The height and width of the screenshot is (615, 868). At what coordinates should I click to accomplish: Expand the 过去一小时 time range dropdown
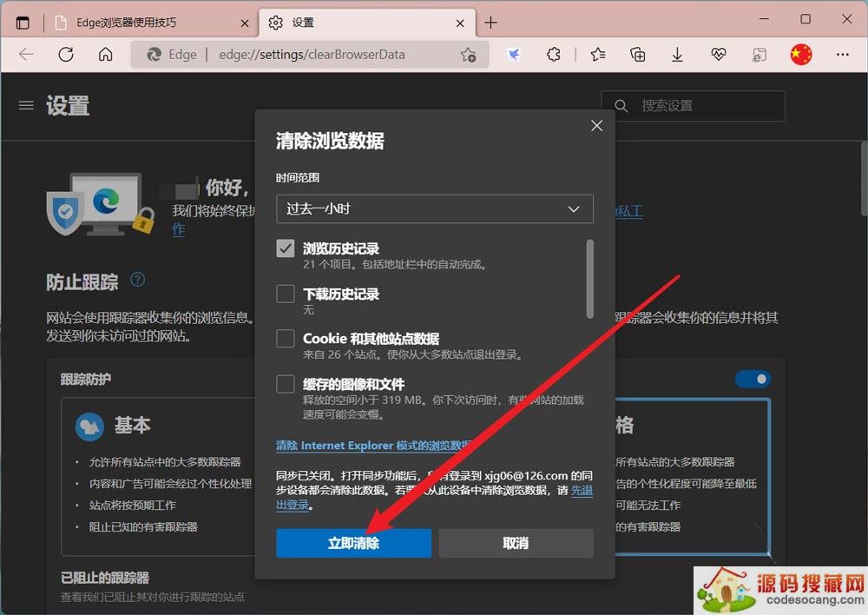click(434, 208)
